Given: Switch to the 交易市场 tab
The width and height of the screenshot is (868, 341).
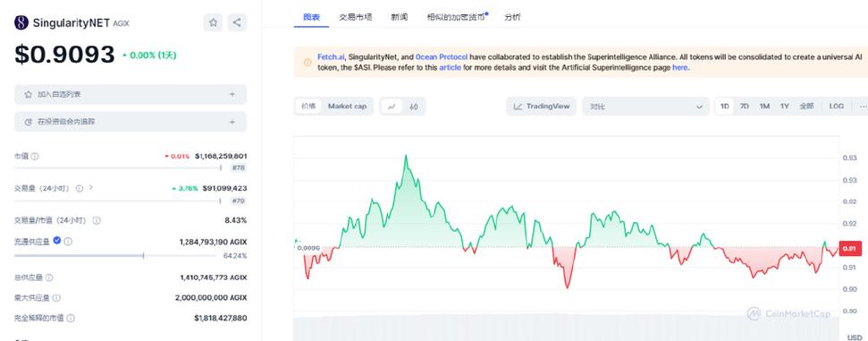Looking at the screenshot, I should pyautogui.click(x=356, y=17).
